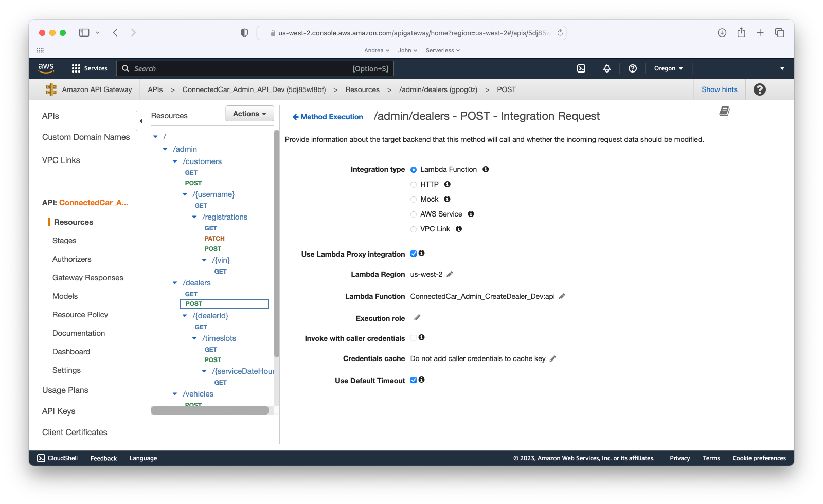Edit the Execution role

pos(417,318)
